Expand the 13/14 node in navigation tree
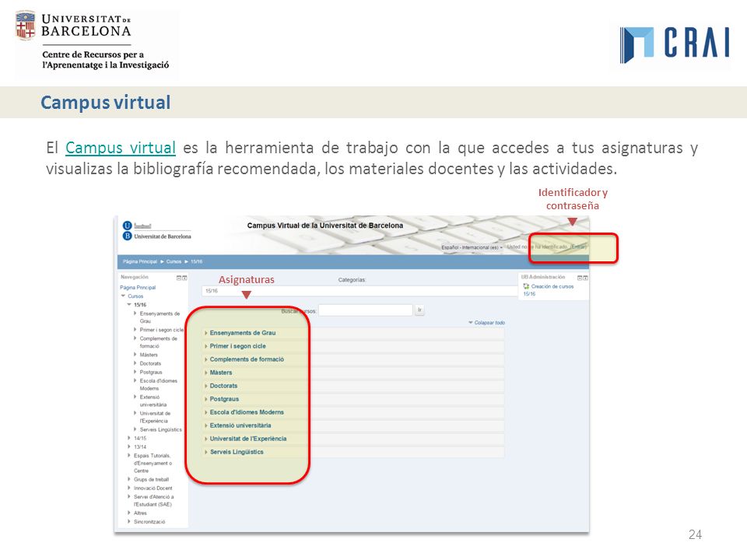This screenshot has height=560, width=747. (129, 446)
